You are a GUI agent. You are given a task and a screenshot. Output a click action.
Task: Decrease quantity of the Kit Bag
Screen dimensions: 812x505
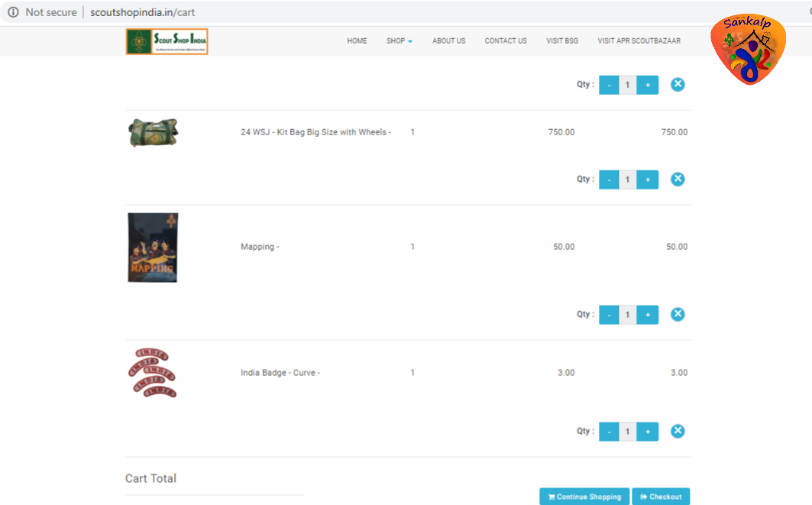609,179
